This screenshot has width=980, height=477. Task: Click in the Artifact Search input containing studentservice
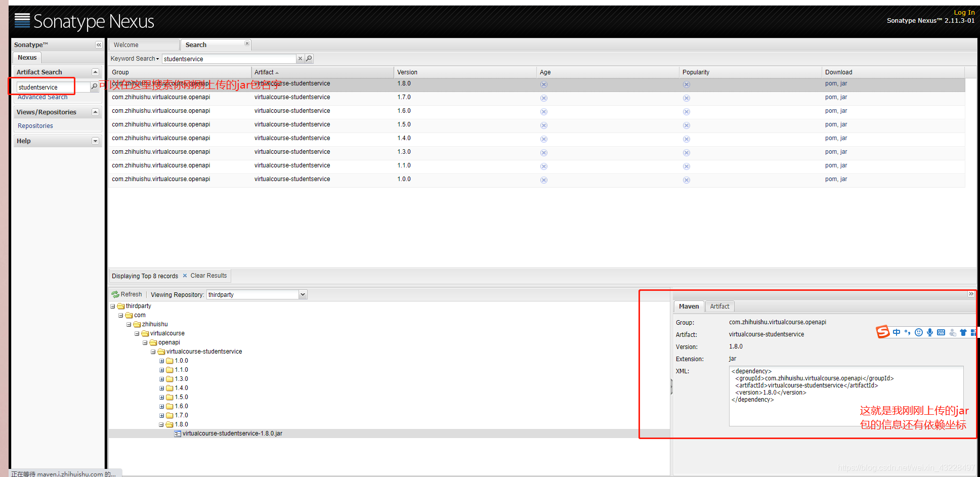53,87
